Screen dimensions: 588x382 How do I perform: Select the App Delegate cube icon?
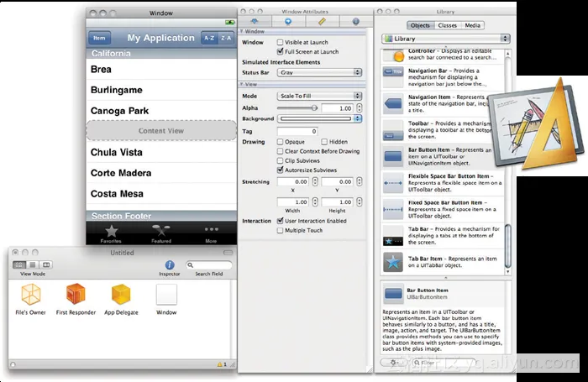click(x=122, y=294)
